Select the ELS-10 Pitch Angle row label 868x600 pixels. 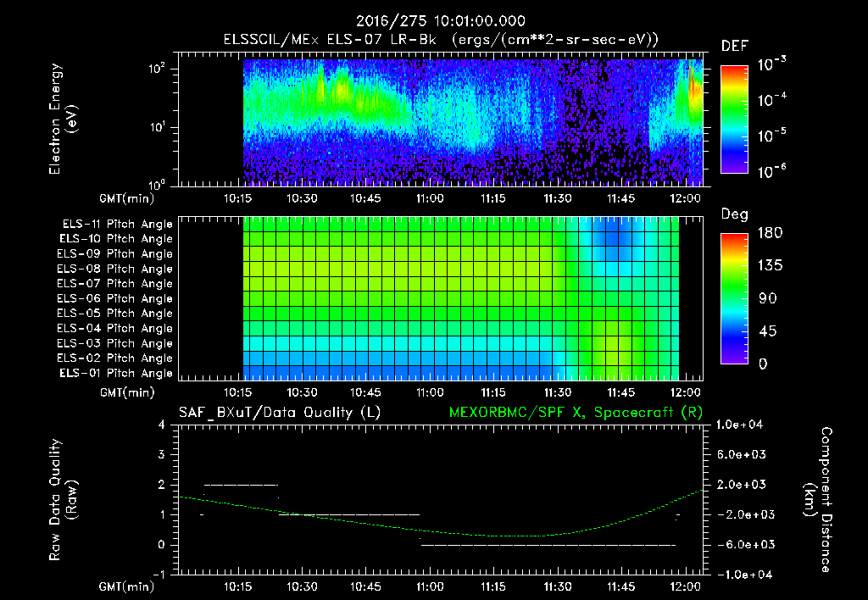coord(116,239)
